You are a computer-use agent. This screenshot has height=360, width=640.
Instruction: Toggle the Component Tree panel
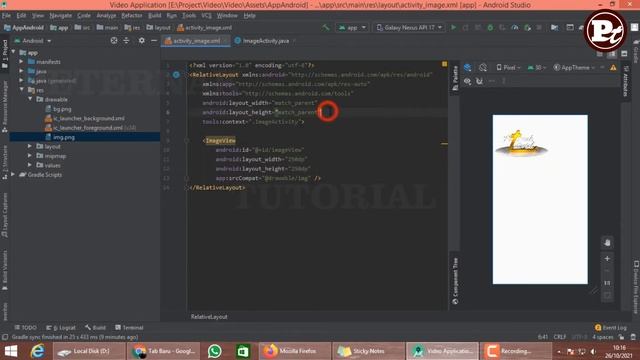click(x=455, y=281)
